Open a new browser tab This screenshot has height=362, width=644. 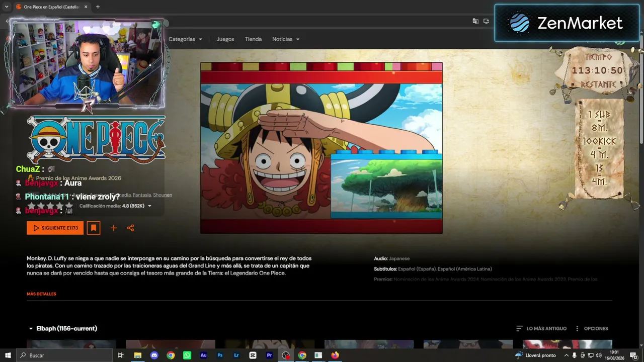click(98, 7)
